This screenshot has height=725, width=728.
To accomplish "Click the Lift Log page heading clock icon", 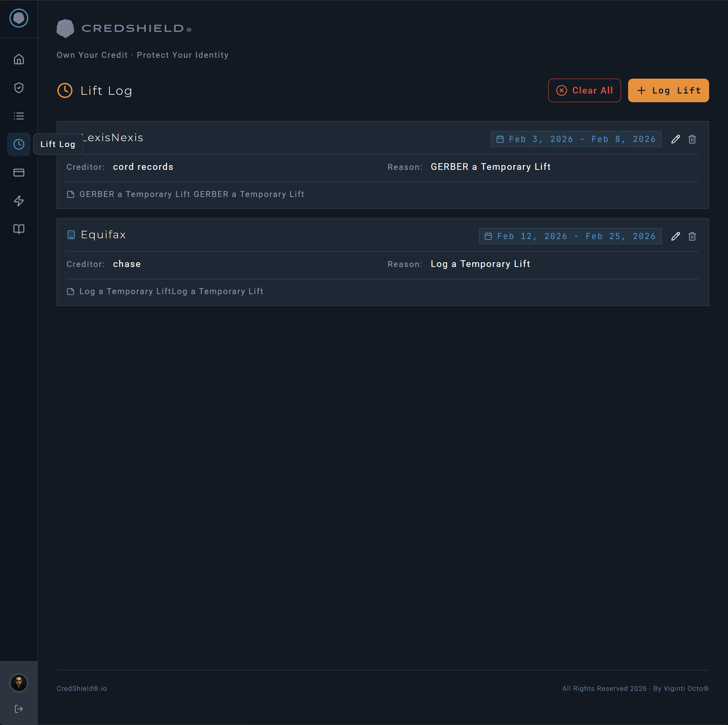I will point(65,90).
